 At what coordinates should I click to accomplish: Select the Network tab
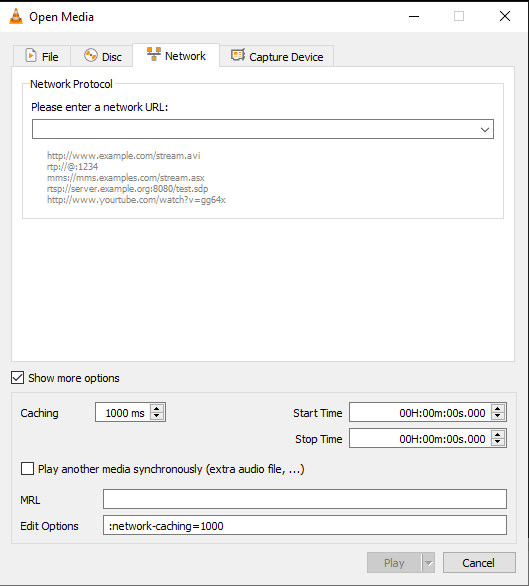tap(176, 55)
